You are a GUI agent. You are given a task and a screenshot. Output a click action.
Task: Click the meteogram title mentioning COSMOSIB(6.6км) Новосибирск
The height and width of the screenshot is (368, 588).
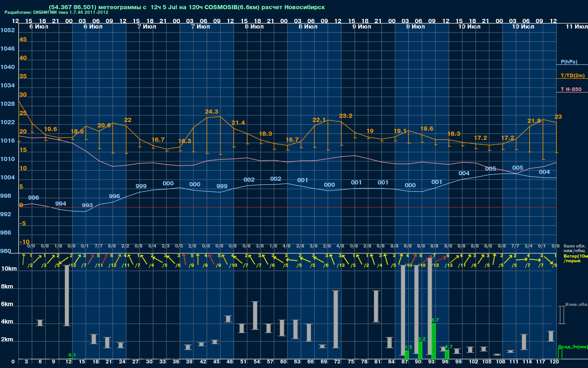pyautogui.click(x=187, y=7)
